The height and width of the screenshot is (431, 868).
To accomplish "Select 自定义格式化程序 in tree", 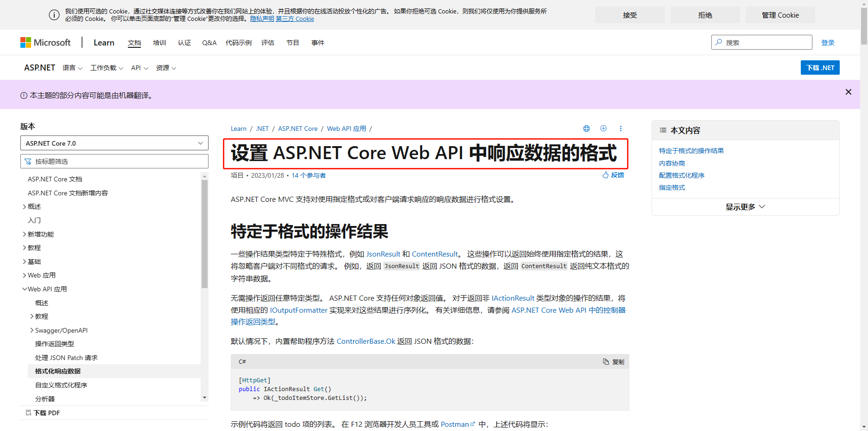I will pos(61,385).
